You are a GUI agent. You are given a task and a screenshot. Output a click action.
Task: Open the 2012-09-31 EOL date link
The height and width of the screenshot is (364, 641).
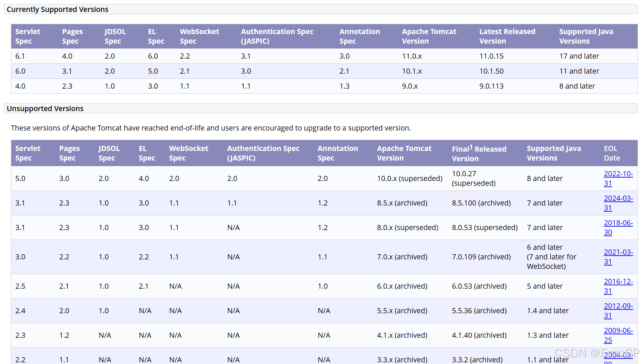click(x=618, y=311)
